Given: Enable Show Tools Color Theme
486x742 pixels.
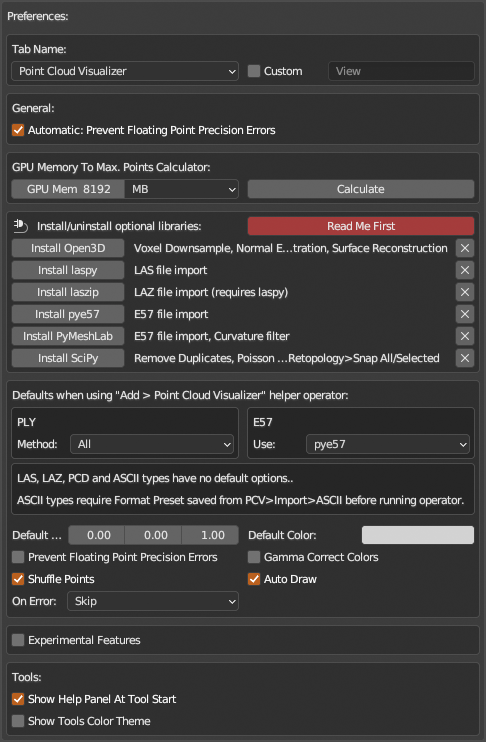Looking at the screenshot, I should pyautogui.click(x=18, y=721).
